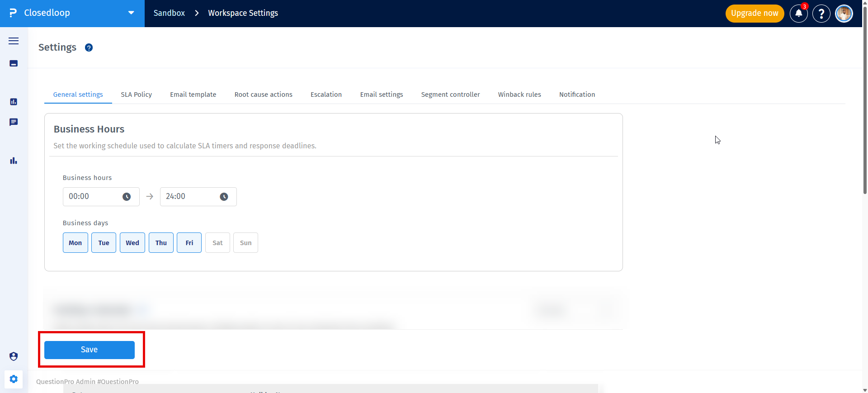Switch to the Notification tab
868x393 pixels.
pyautogui.click(x=577, y=95)
